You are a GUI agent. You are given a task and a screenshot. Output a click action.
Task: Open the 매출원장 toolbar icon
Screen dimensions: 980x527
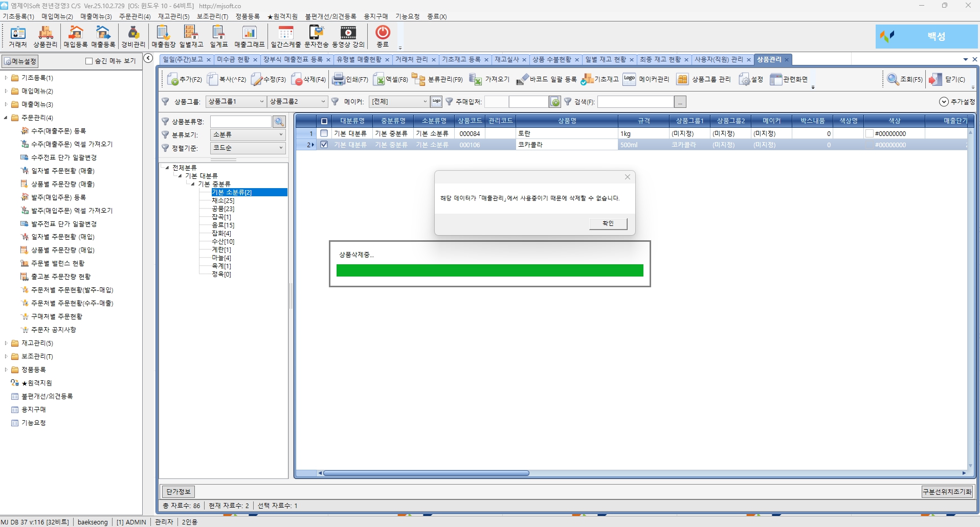coord(163,36)
